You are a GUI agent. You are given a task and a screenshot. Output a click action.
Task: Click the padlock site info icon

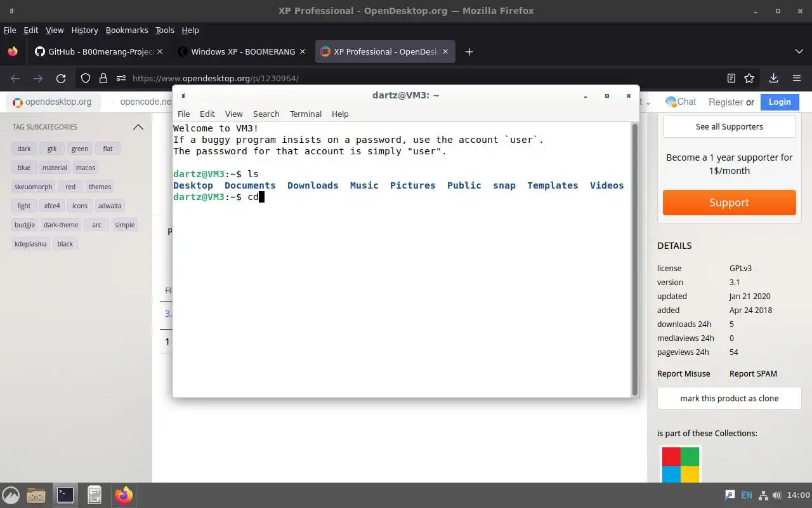click(x=103, y=78)
